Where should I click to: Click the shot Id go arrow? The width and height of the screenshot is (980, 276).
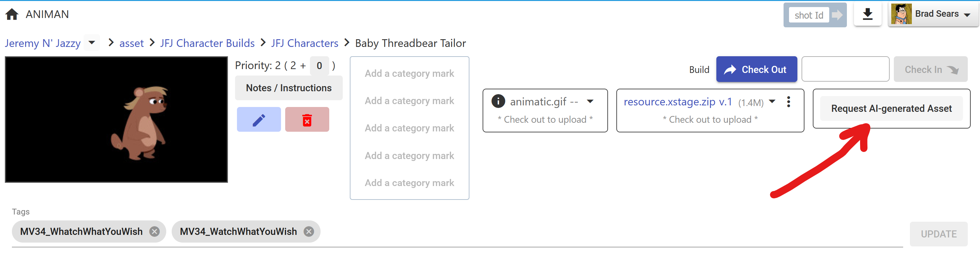click(x=837, y=15)
